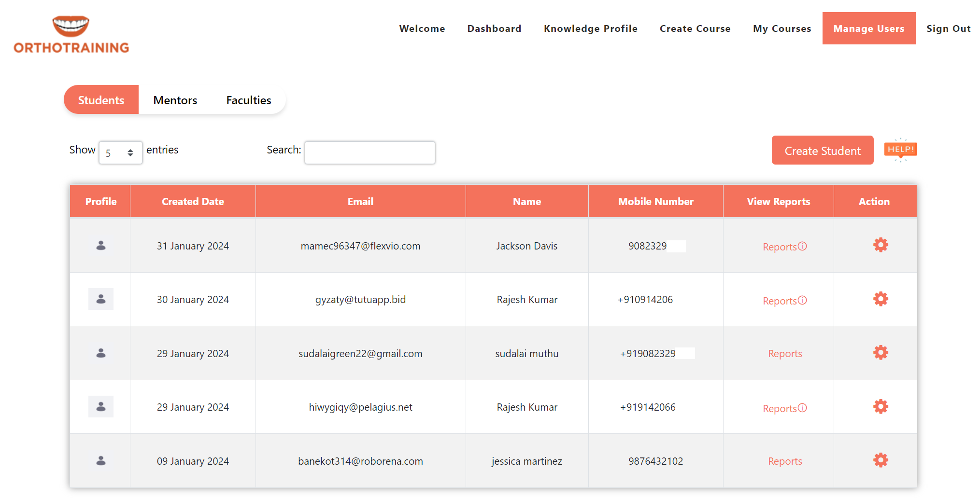This screenshot has height=498, width=980.
Task: Click gear icon in sudalai muthu row
Action: click(880, 353)
